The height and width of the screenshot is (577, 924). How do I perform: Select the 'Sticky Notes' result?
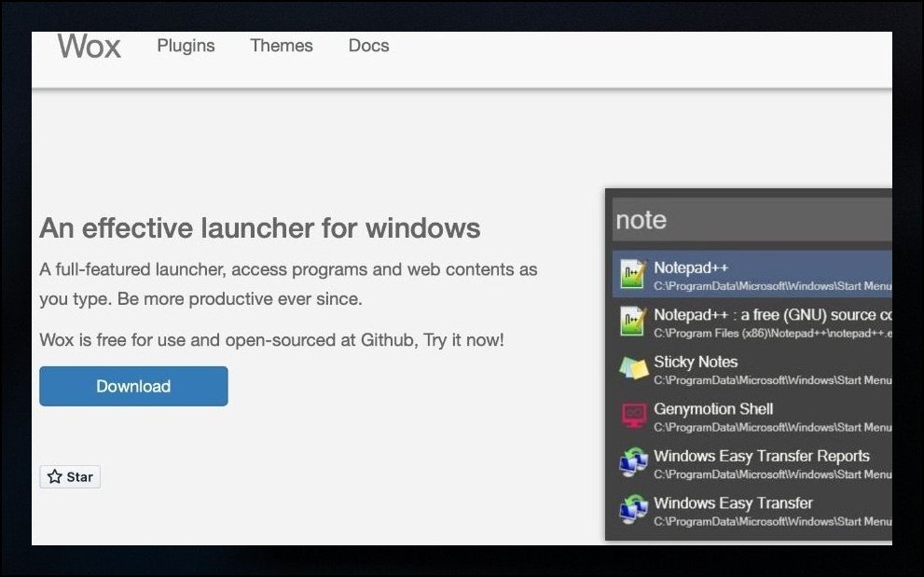(x=752, y=368)
